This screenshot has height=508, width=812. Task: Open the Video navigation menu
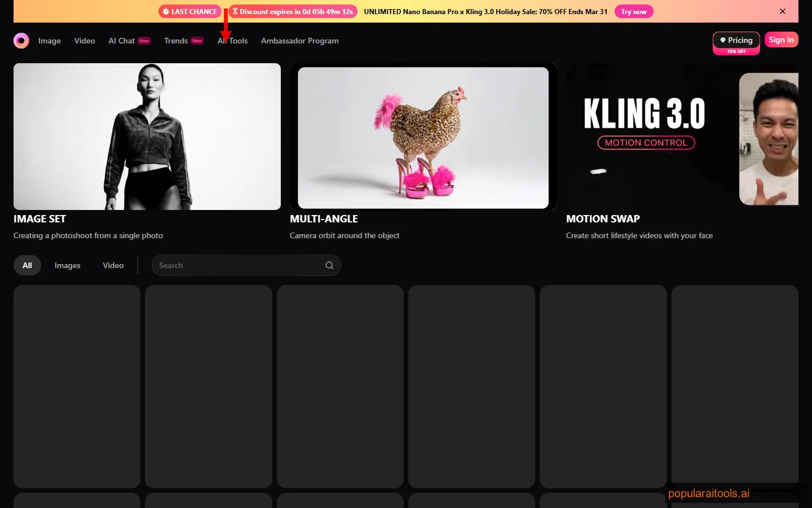coord(85,41)
